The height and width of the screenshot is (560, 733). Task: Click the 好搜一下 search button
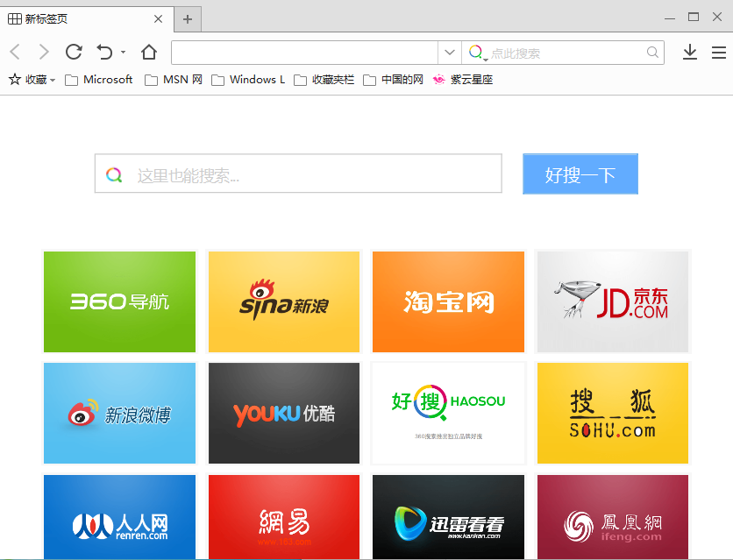[x=580, y=174]
